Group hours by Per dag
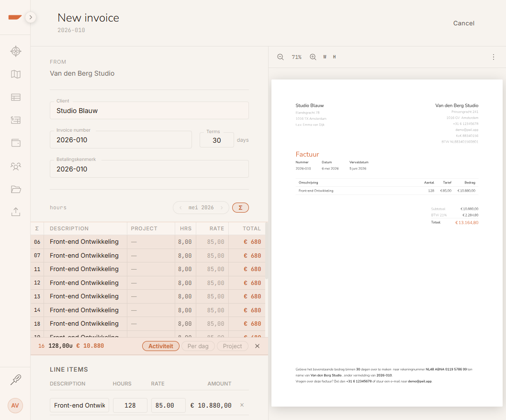 coord(198,346)
